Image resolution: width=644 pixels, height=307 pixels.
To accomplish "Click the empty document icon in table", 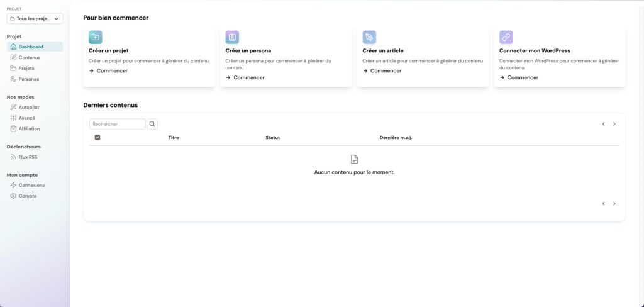I will 355,159.
